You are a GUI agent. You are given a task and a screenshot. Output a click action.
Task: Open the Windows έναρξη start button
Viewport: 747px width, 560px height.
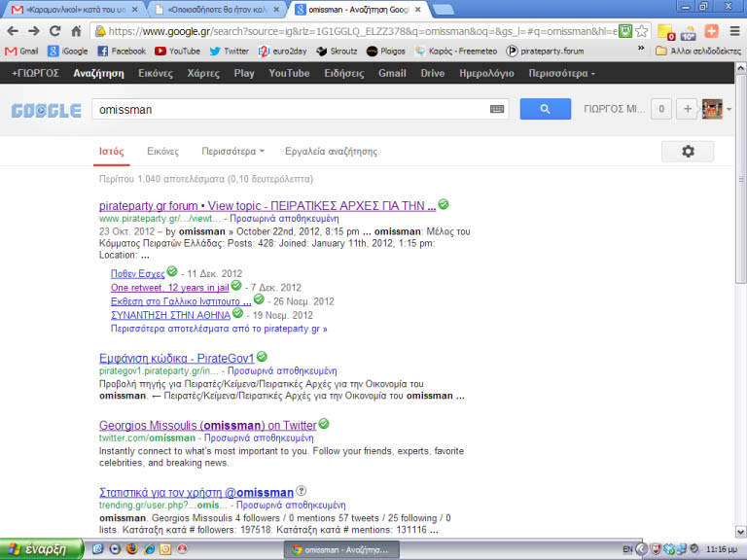pyautogui.click(x=42, y=549)
